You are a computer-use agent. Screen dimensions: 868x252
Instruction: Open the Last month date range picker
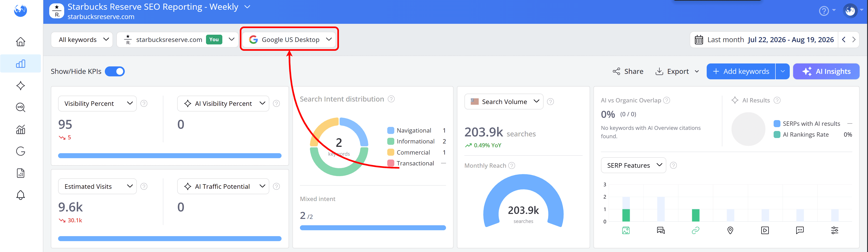[764, 40]
